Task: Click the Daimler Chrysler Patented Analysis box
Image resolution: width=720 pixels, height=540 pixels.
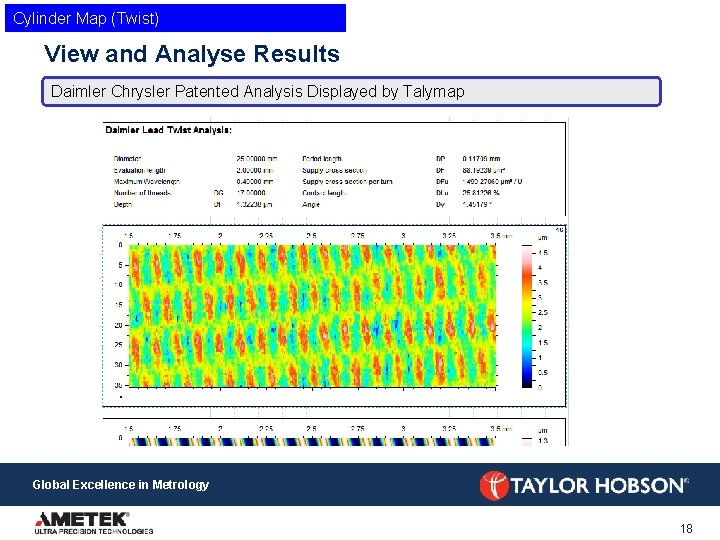Action: pos(351,91)
